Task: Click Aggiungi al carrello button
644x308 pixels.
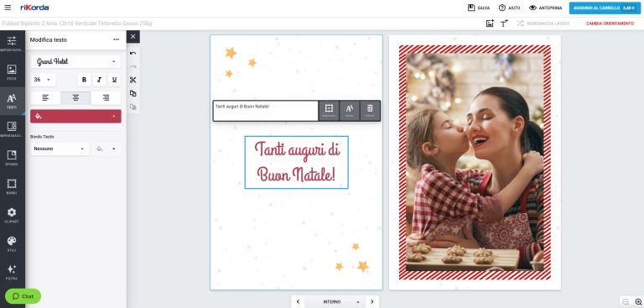Action: pyautogui.click(x=605, y=8)
